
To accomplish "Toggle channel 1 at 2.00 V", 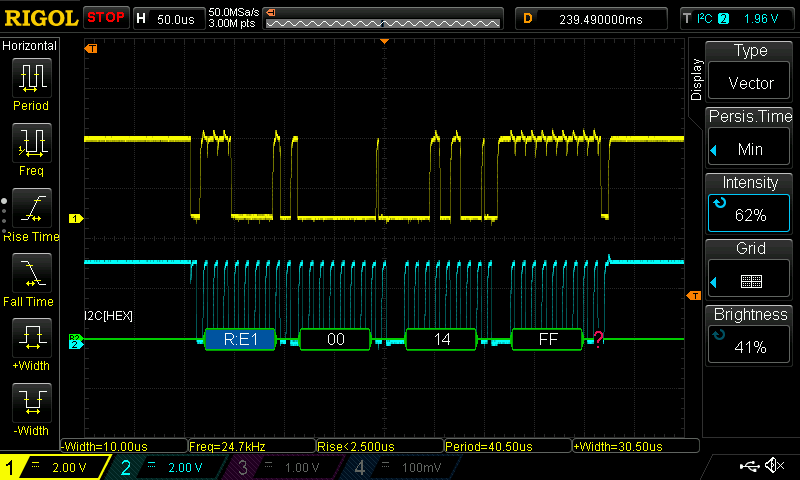I will pyautogui.click(x=54, y=467).
